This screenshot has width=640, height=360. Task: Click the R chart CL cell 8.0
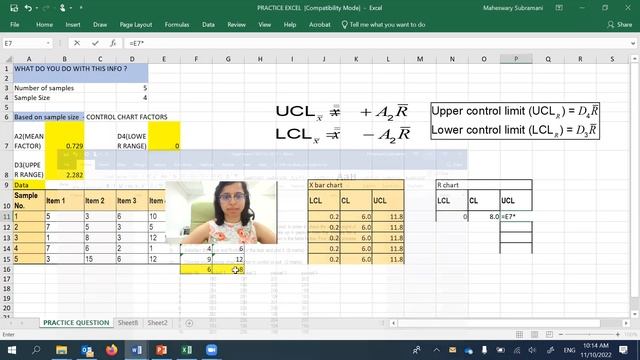484,216
